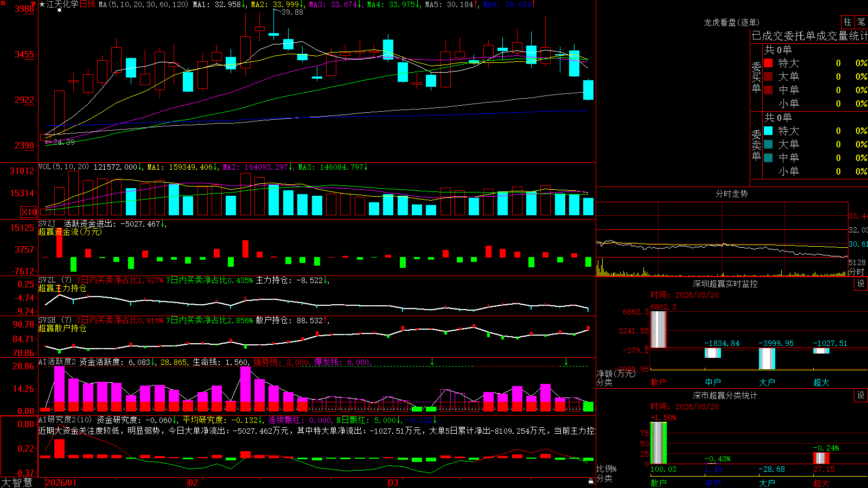
Task: Click the 02 month marker on timeline
Action: (x=193, y=483)
